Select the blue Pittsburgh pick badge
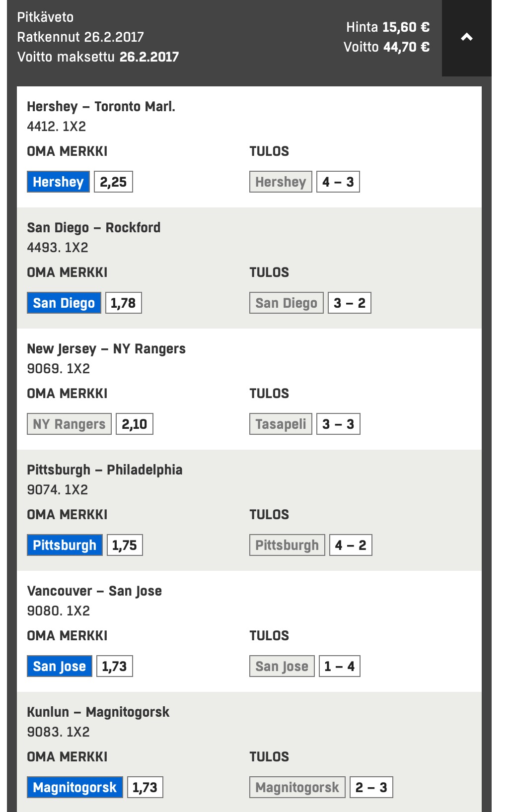Viewport: 511px width, 812px height. [x=65, y=545]
